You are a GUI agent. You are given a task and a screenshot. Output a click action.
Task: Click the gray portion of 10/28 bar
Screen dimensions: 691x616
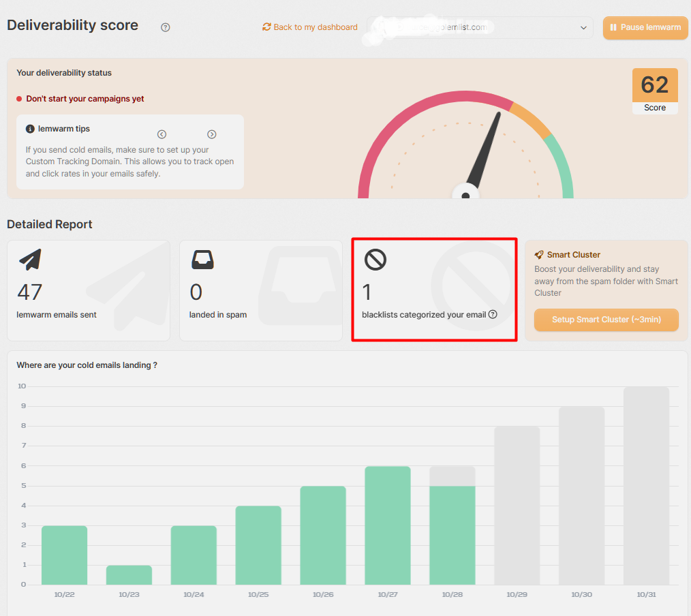[x=452, y=476]
